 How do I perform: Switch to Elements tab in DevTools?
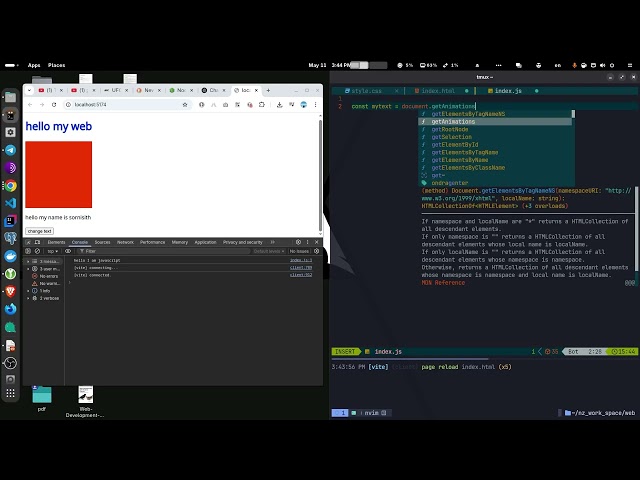pos(56,242)
